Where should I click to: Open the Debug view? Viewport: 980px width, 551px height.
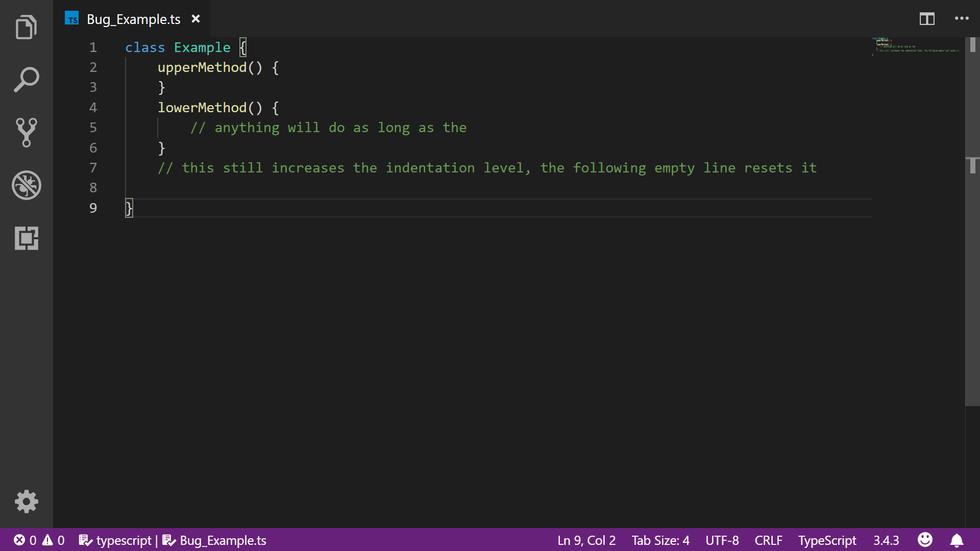26,185
